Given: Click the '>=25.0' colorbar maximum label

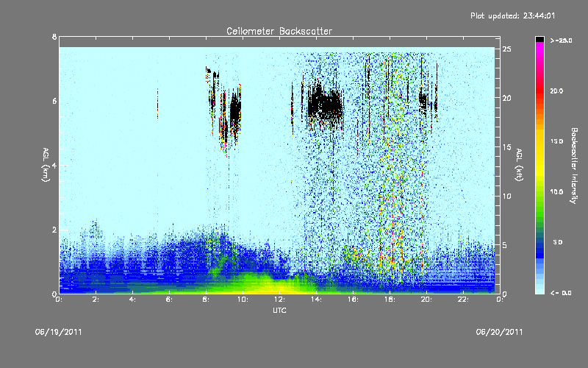Looking at the screenshot, I should [561, 40].
